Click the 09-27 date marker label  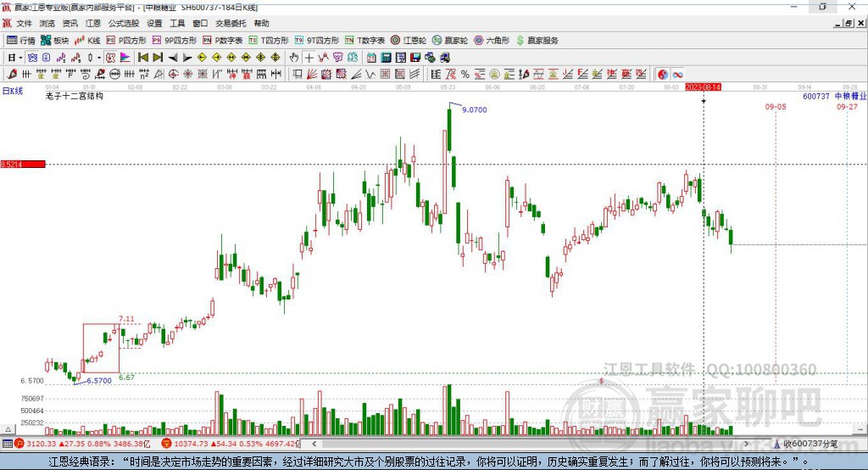point(847,106)
